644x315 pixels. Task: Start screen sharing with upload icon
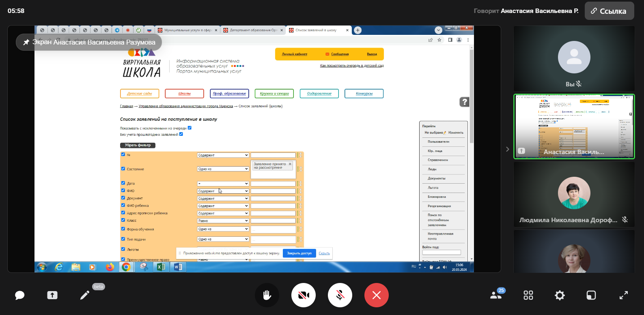52,295
